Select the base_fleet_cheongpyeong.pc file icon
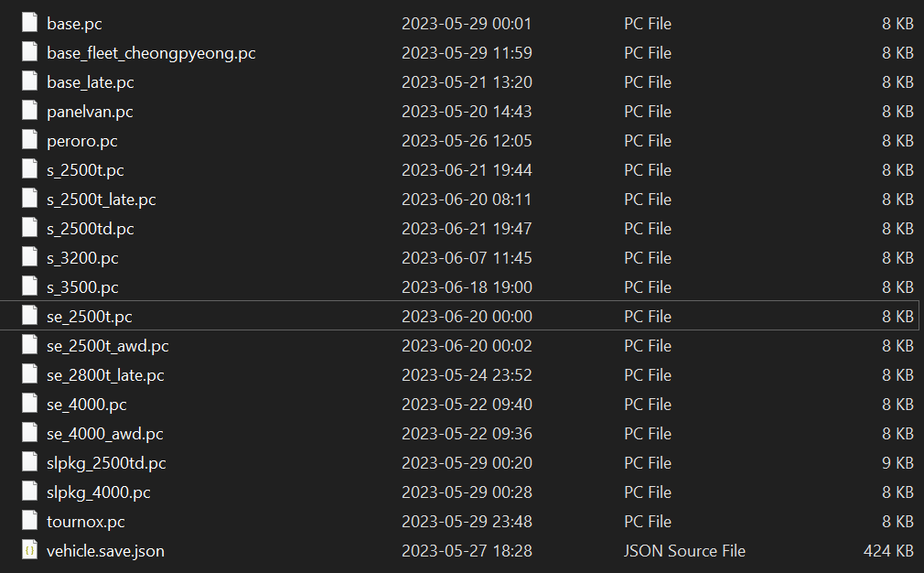924x573 pixels. (x=30, y=53)
